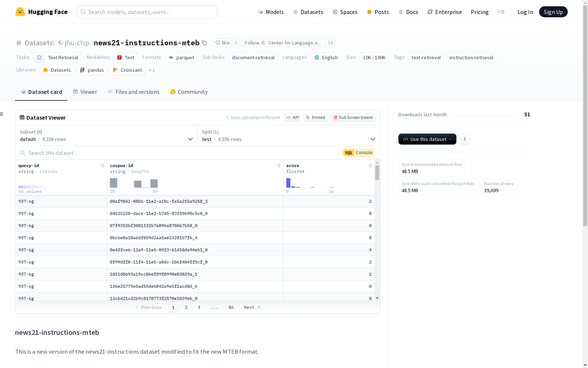588x368 pixels.
Task: Open the Auto-converted link
Action: (x=245, y=117)
